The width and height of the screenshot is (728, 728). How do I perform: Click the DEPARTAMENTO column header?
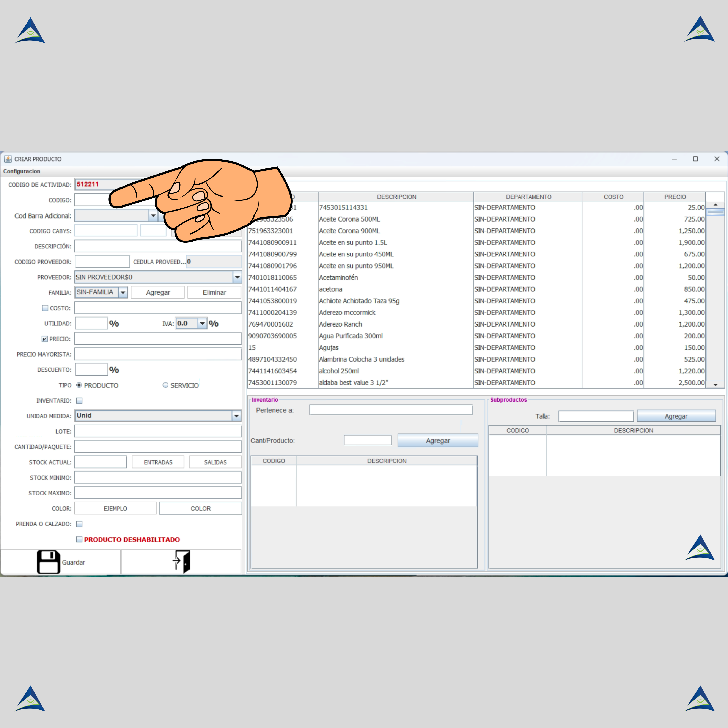(528, 197)
